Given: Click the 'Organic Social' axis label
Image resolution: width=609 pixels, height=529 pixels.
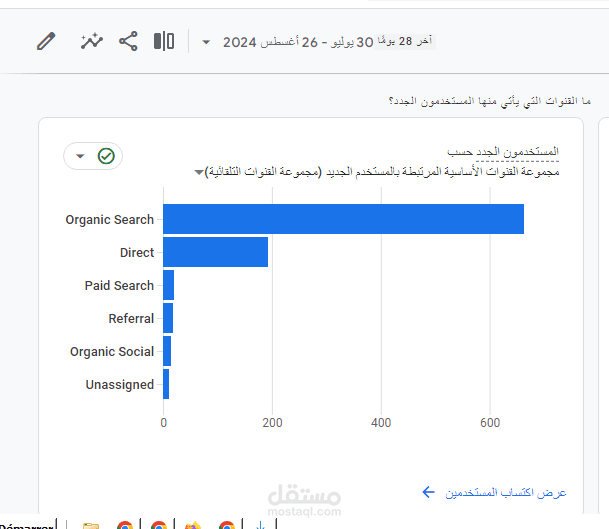Looking at the screenshot, I should click(x=112, y=352).
